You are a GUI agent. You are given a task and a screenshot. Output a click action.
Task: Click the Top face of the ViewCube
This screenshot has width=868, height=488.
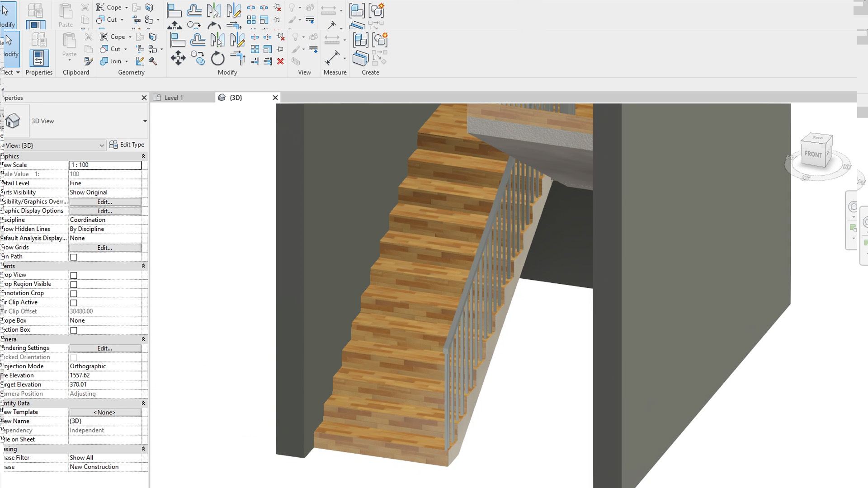(817, 137)
